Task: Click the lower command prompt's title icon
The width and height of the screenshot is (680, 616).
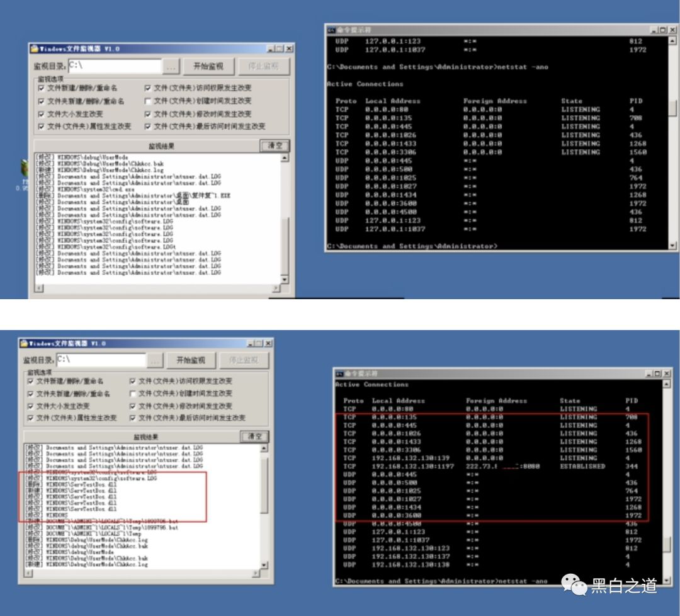Action: click(340, 374)
